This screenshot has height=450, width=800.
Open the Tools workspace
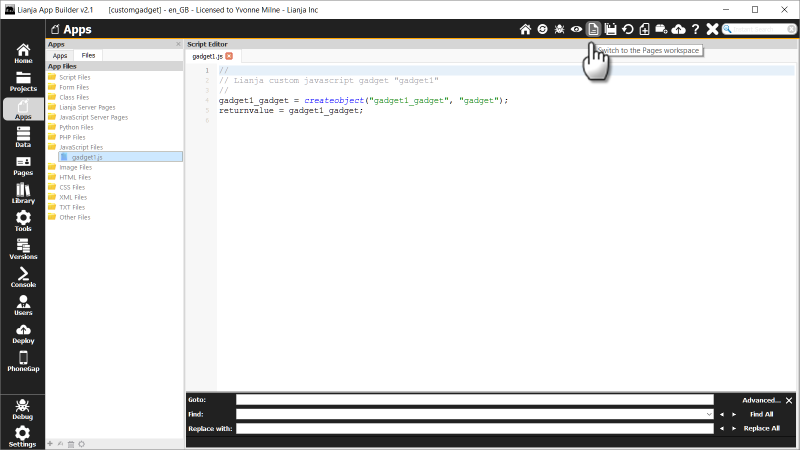23,221
